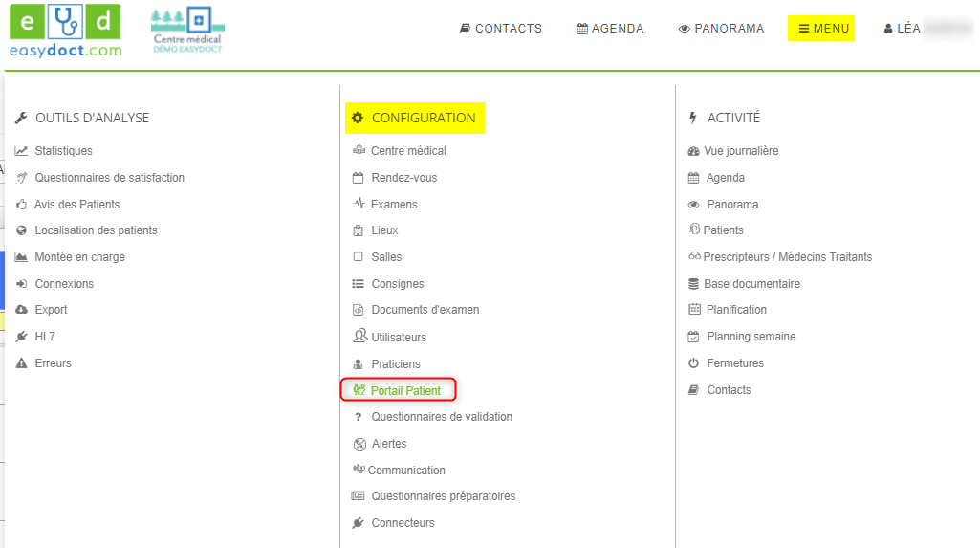Click the Base documentaire database icon

pos(694,284)
